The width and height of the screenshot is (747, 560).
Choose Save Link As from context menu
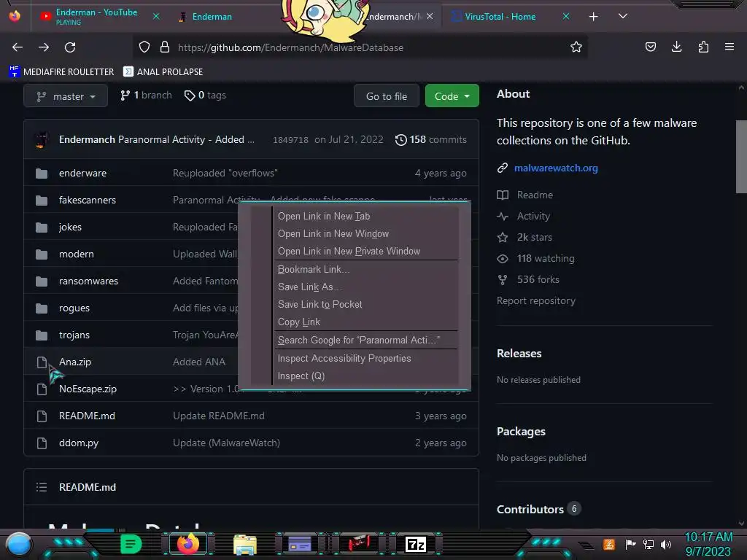(x=367, y=287)
